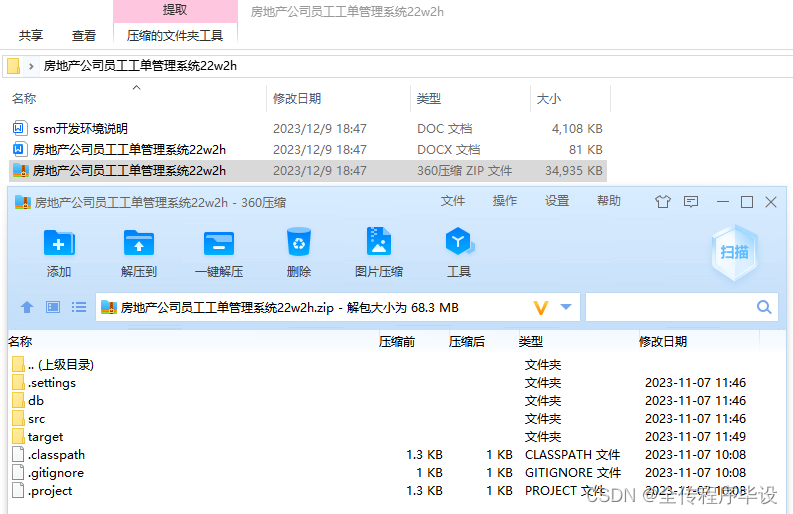Select the 查看 ribbon tab

point(83,35)
